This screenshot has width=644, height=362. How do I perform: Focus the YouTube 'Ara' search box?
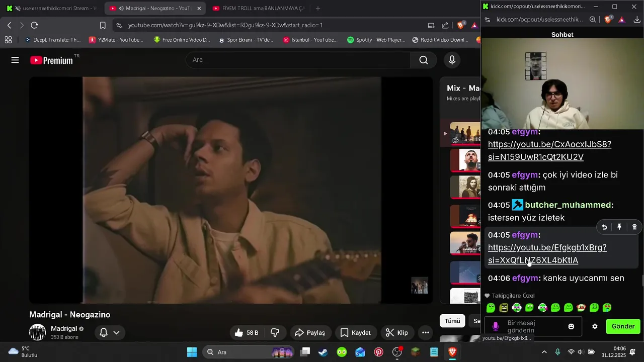tap(298, 60)
